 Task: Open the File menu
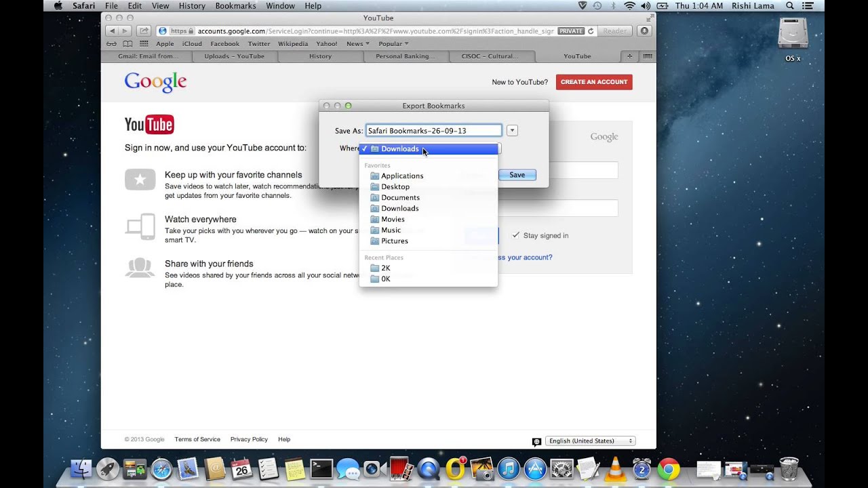(111, 5)
